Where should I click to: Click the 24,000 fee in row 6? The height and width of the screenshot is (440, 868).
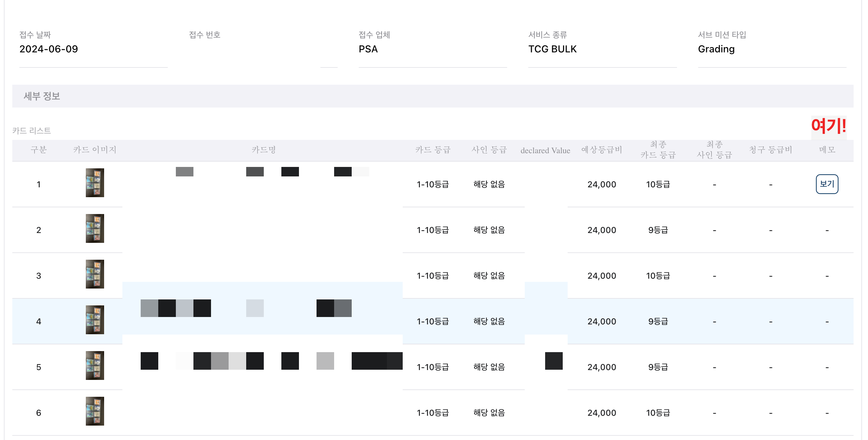tap(602, 413)
